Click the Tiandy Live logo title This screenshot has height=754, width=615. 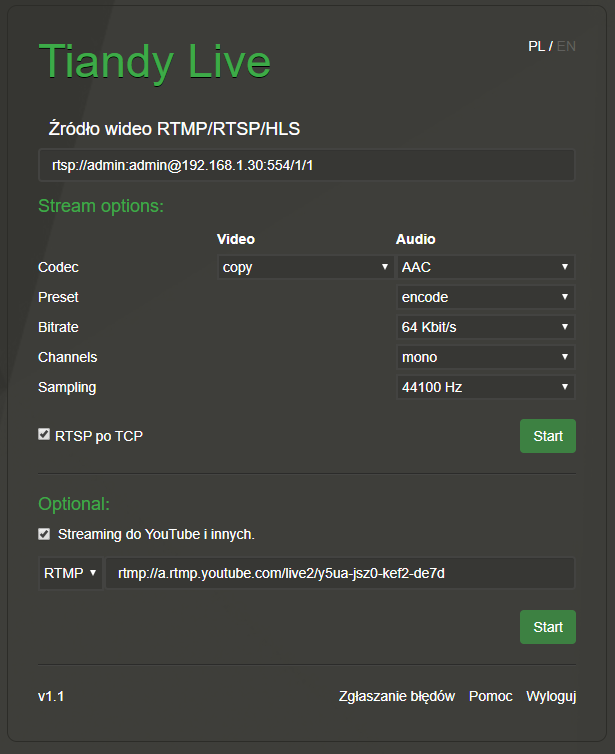coord(154,61)
